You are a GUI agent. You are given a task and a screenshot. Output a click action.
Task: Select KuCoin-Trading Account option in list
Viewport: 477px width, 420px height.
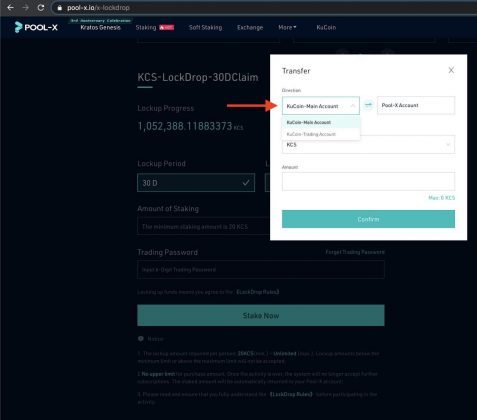pyautogui.click(x=321, y=134)
